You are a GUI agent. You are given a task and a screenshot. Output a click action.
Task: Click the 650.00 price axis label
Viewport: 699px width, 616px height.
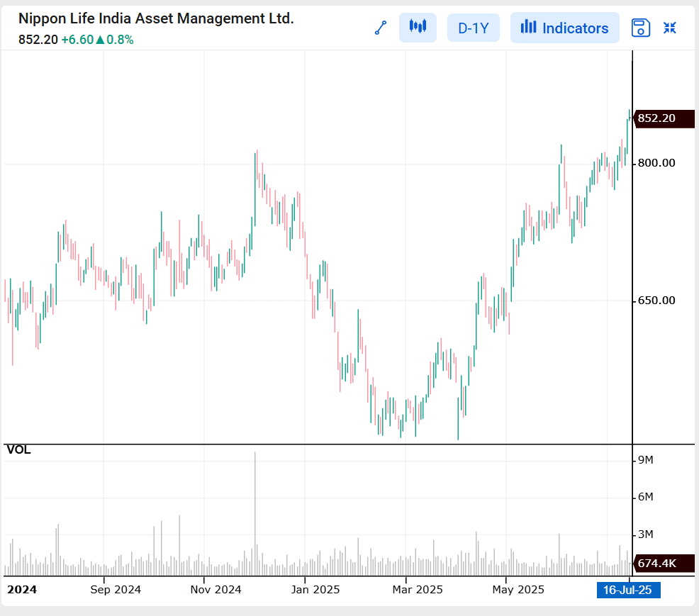(656, 301)
